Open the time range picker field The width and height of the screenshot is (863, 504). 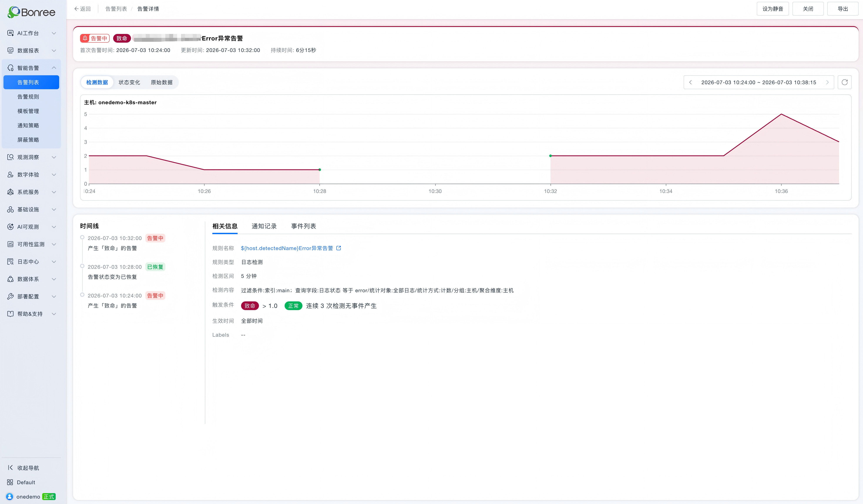(x=759, y=82)
